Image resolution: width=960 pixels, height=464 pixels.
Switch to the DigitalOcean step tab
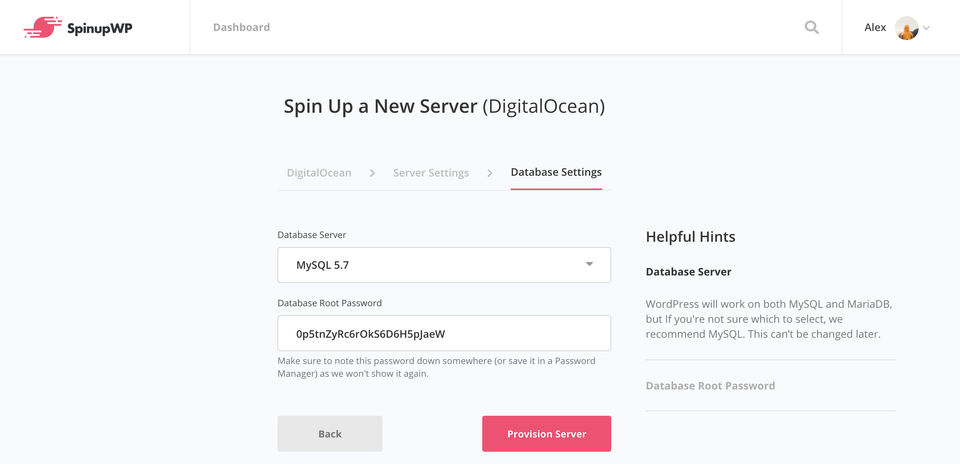click(319, 173)
